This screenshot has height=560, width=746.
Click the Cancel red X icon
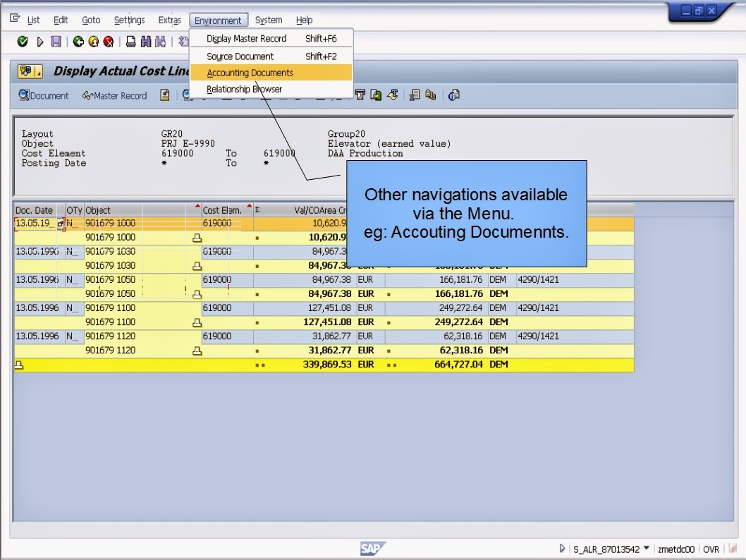click(107, 42)
